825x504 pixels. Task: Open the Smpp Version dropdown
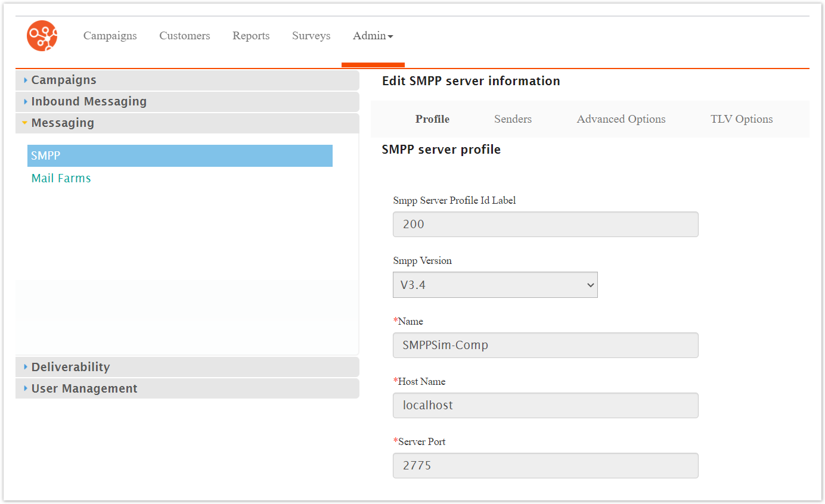tap(495, 285)
